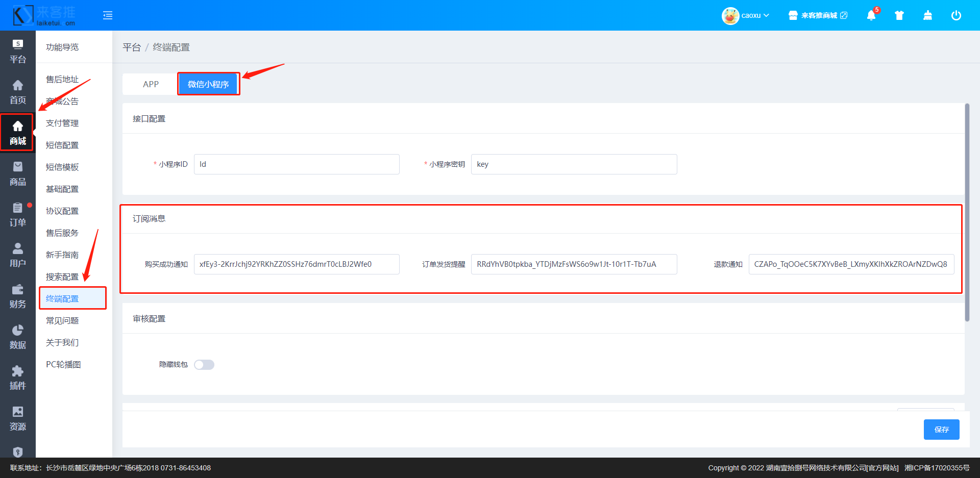Screen dimensions: 980x478
Task: Click the 购买成功通知 template field
Action: point(297,264)
